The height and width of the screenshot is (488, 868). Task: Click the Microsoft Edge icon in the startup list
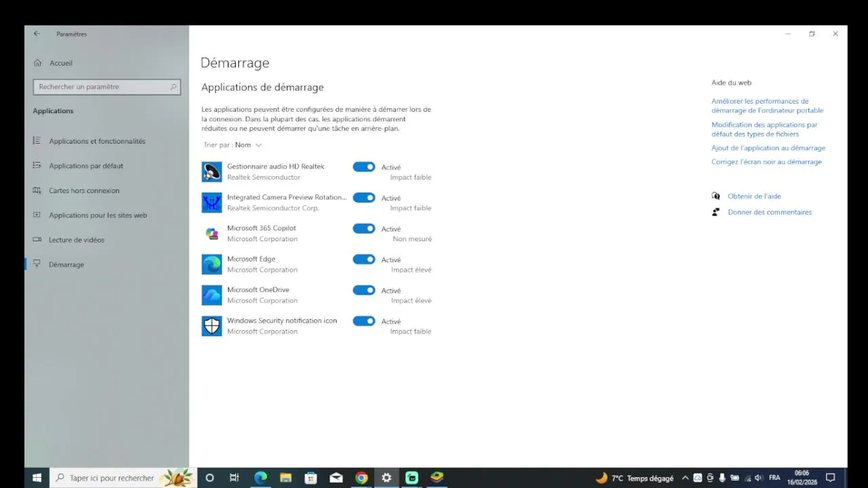(212, 264)
